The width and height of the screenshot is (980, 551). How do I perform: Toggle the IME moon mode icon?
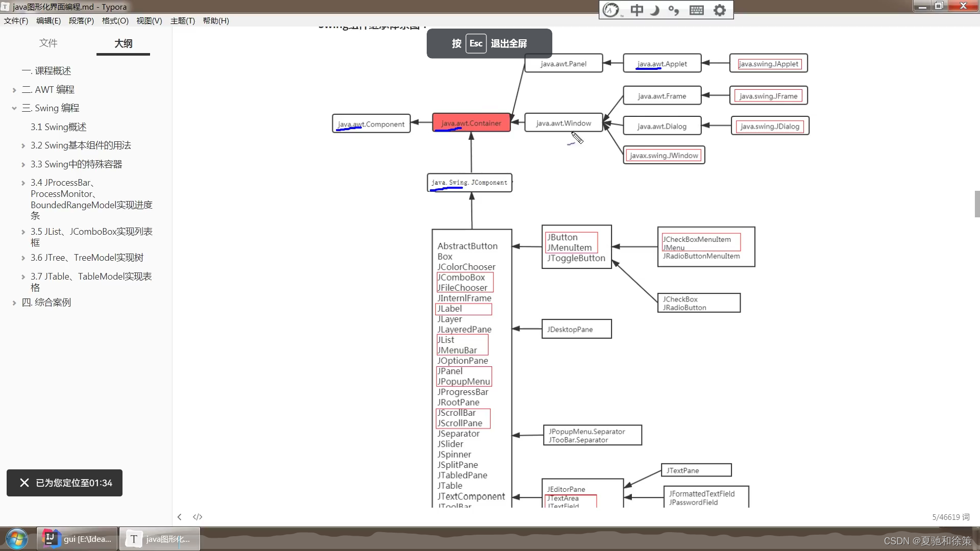pyautogui.click(x=655, y=10)
